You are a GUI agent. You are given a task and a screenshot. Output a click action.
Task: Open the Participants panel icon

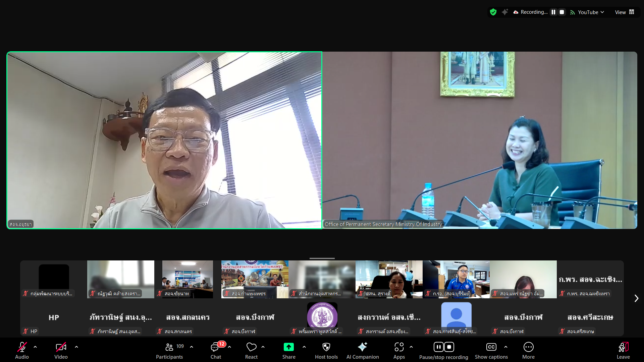169,347
